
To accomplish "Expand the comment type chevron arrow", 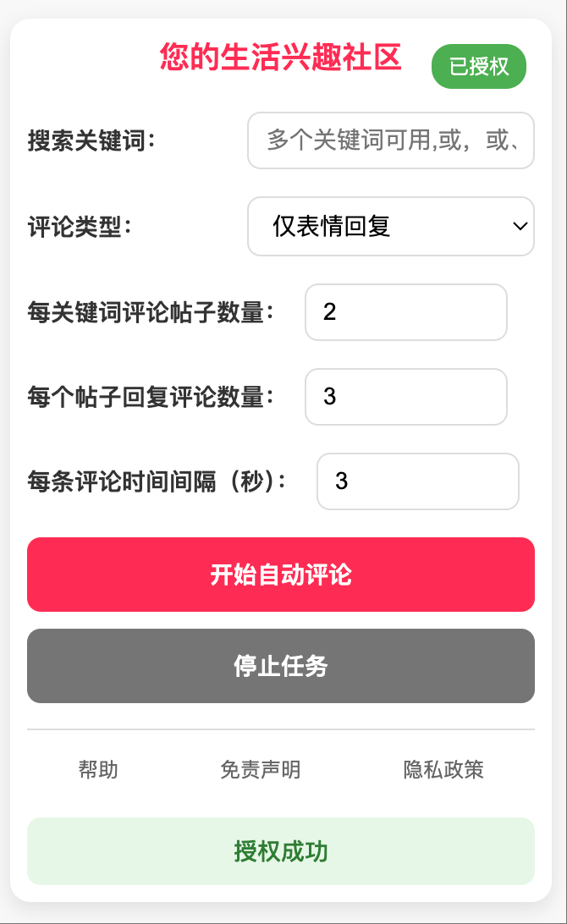I will coord(520,226).
